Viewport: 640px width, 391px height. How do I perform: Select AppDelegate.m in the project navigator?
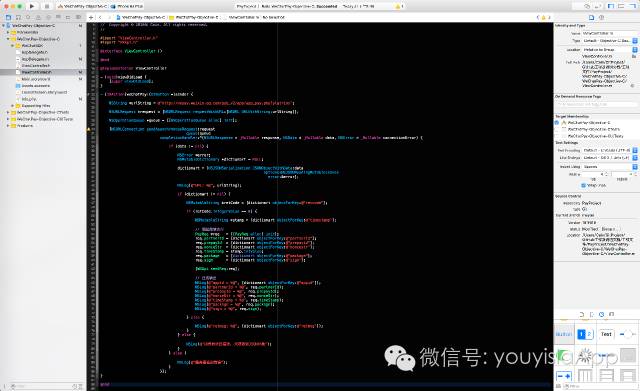click(35, 59)
